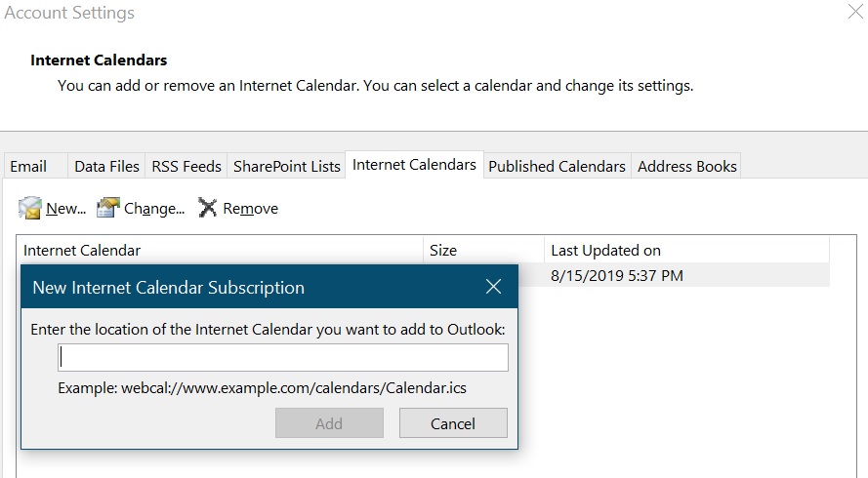The image size is (868, 478).
Task: Click the calendar location input field
Action: click(x=283, y=357)
